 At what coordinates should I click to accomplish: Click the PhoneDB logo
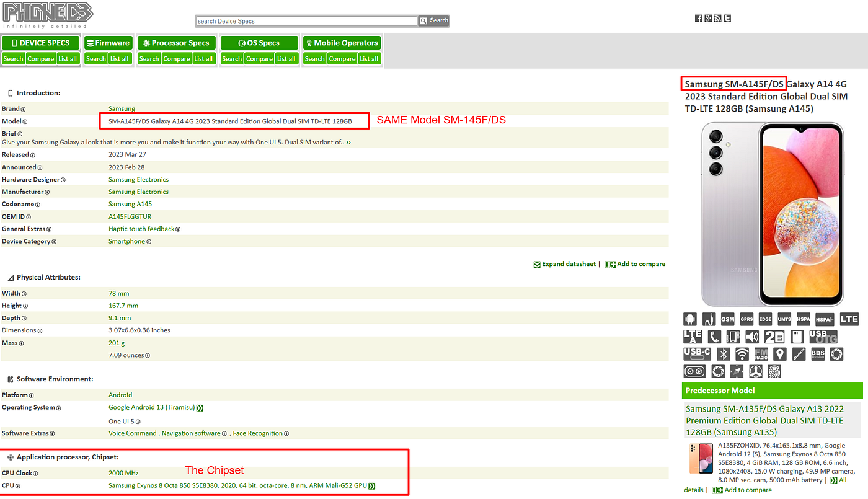click(47, 15)
